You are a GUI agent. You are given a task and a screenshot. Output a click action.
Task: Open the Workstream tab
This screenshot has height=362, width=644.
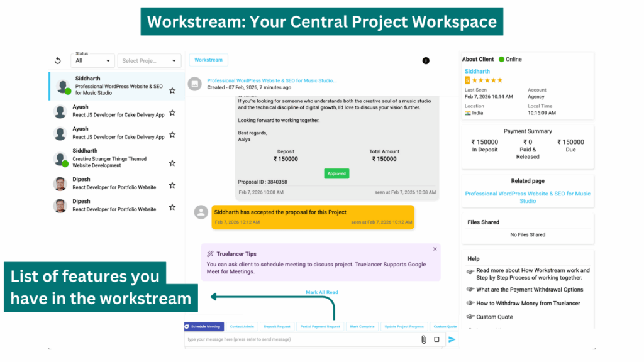click(x=208, y=60)
